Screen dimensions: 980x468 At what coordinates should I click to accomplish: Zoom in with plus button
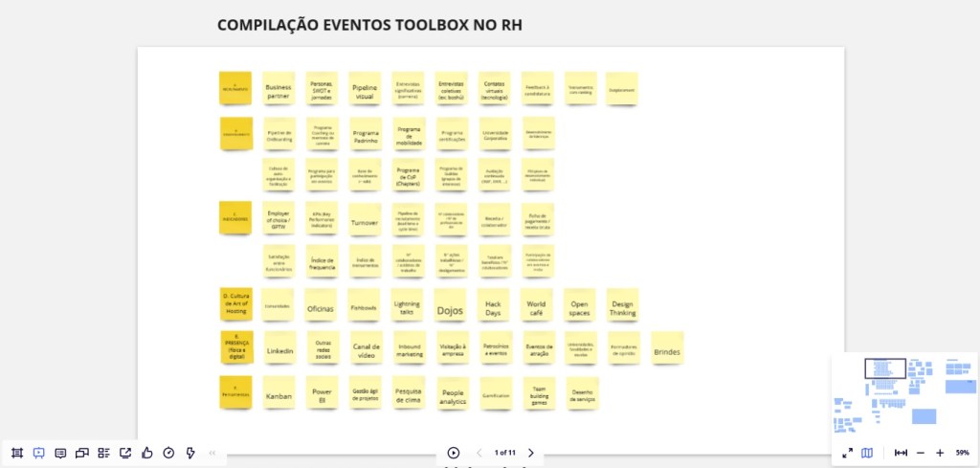(x=940, y=453)
